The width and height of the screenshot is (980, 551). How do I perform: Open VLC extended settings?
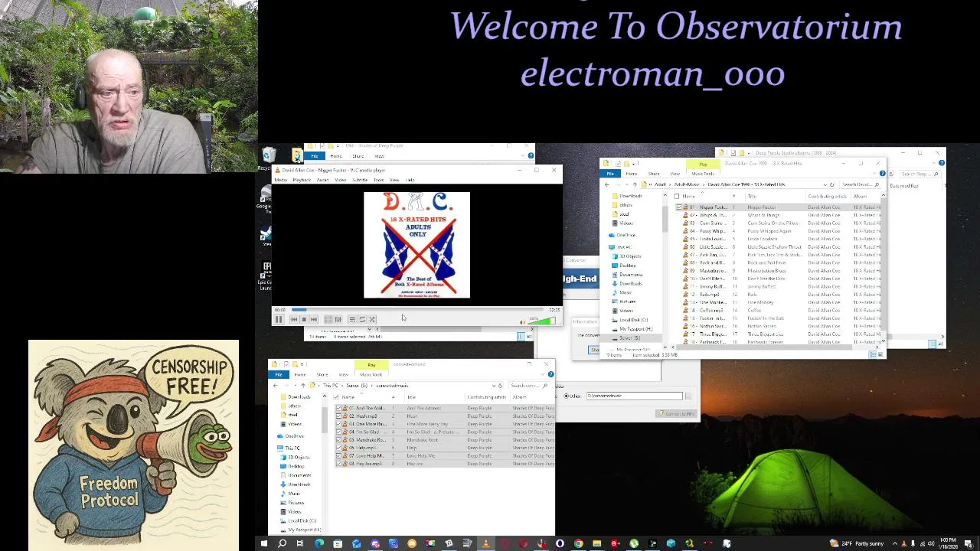coord(338,319)
